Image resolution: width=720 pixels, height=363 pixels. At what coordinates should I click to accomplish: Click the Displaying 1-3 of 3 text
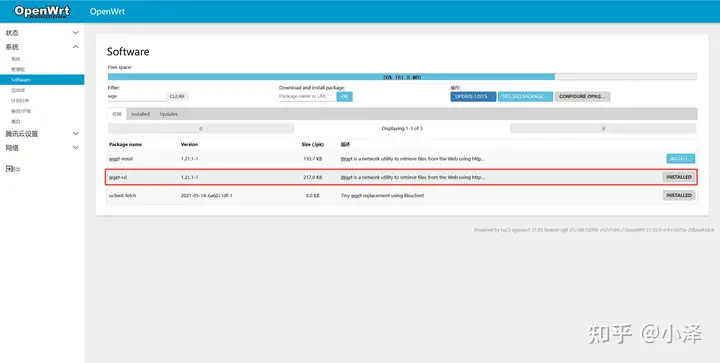tap(402, 128)
